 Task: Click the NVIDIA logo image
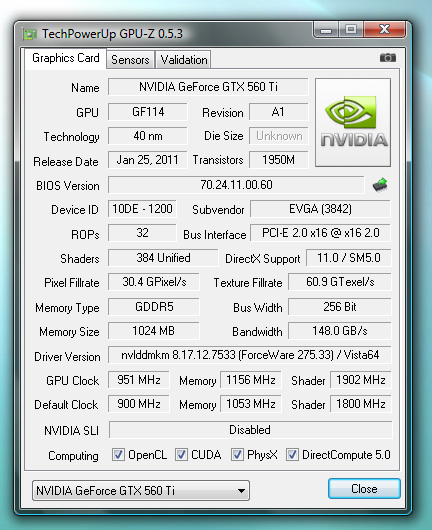(x=353, y=122)
